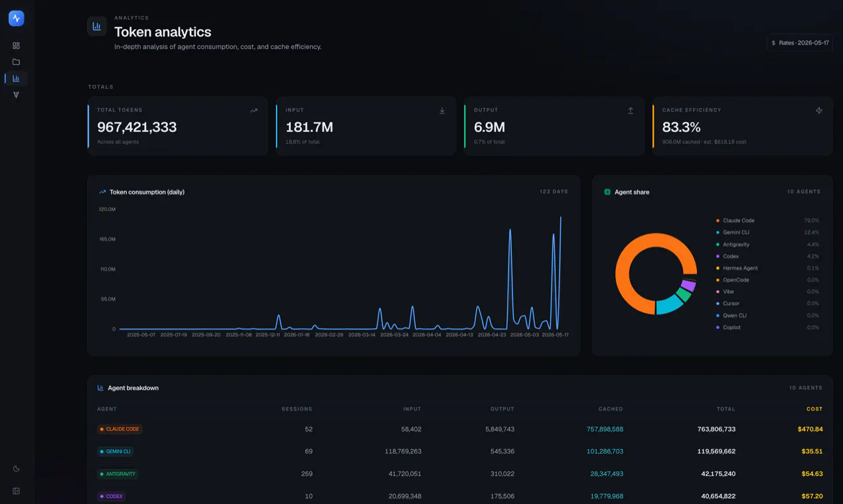Sort by the SESSIONS column header
This screenshot has height=504, width=843.
tap(297, 409)
